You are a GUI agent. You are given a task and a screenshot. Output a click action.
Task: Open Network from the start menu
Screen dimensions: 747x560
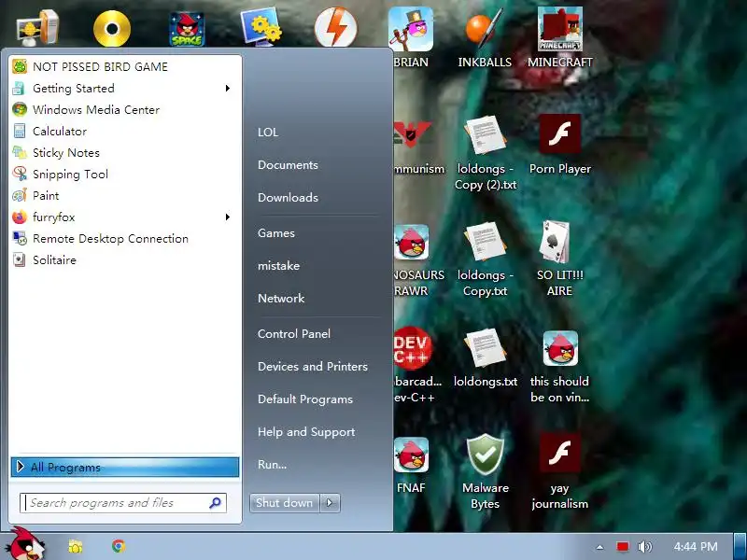coord(281,299)
